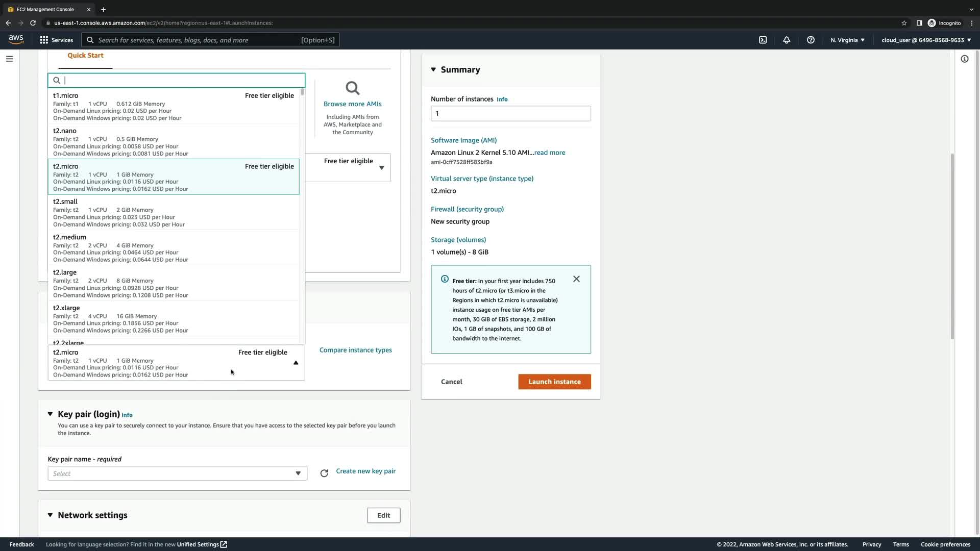Screen dimensions: 980x551
Task: Open the AWS CloudShell icon
Action: click(763, 40)
